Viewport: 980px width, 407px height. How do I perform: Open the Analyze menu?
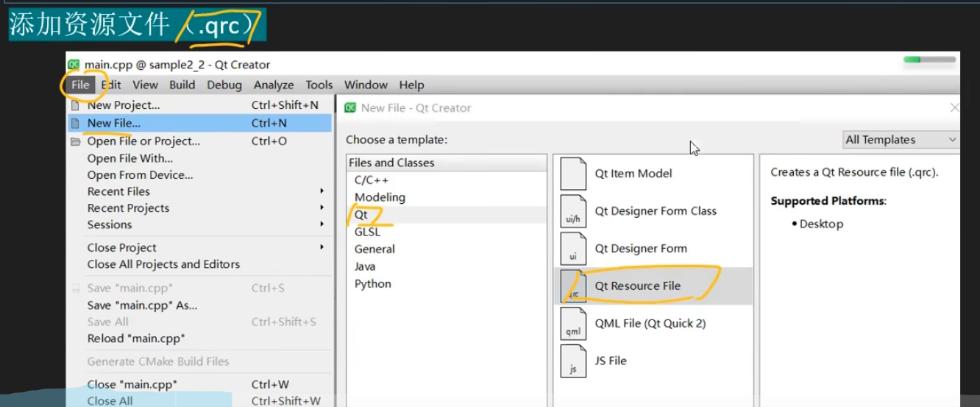click(x=274, y=85)
